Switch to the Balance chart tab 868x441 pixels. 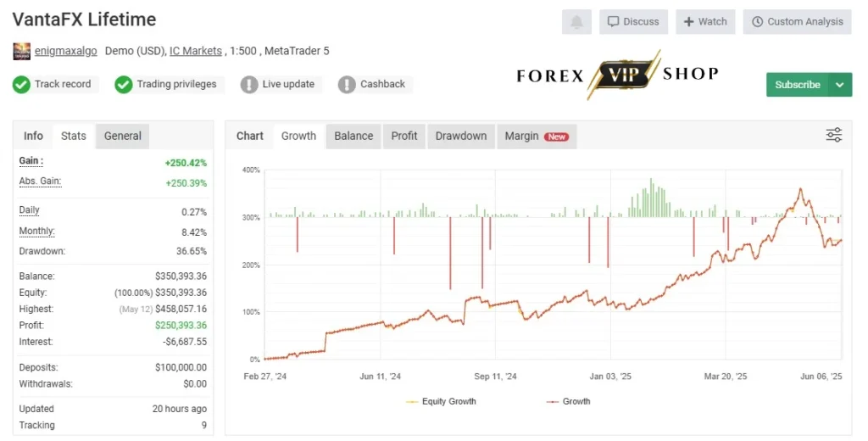pyautogui.click(x=353, y=137)
